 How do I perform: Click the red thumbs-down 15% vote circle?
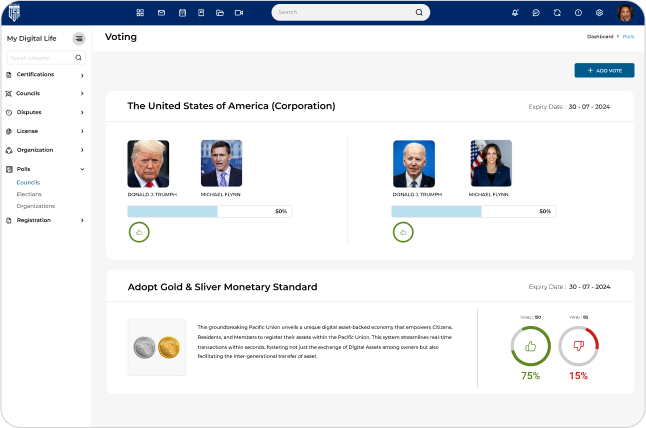coord(578,347)
